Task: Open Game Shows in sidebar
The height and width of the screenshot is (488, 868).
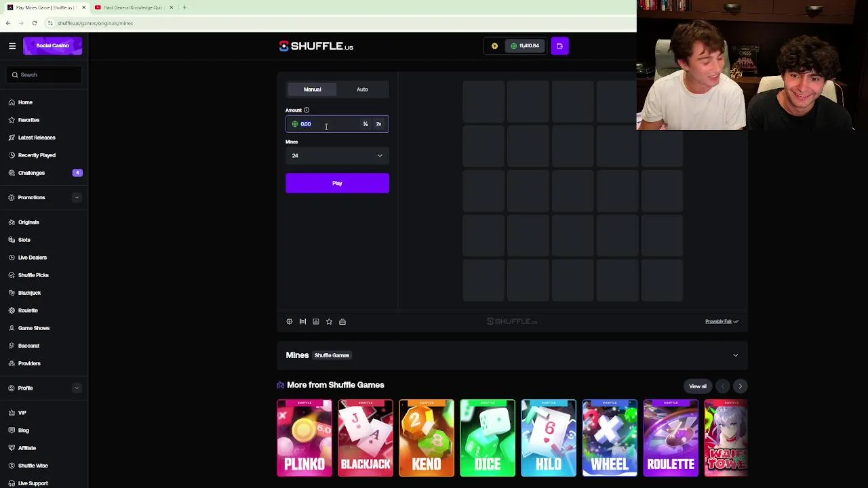Action: (34, 328)
